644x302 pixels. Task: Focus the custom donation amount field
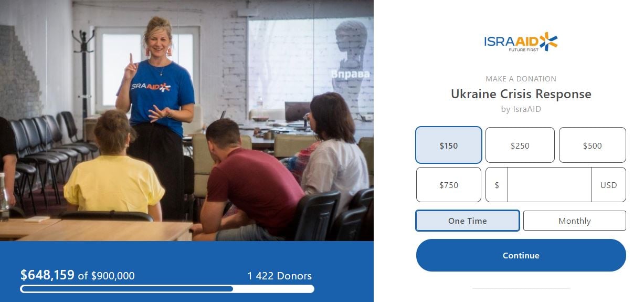point(550,185)
